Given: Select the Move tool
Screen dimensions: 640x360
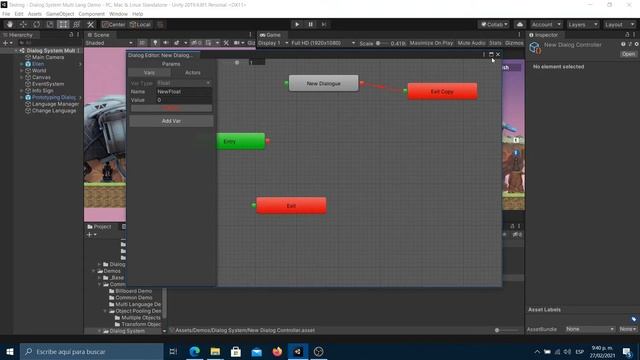Looking at the screenshot, I should tap(23, 24).
